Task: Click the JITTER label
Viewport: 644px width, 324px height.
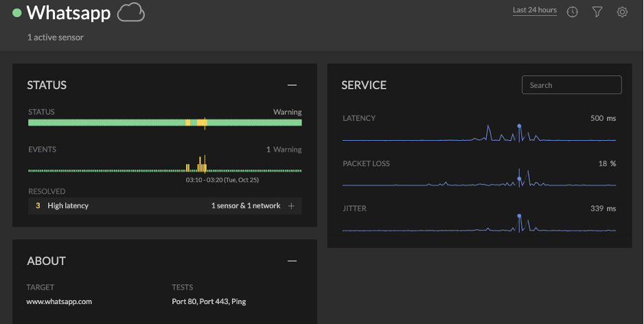Action: point(354,209)
